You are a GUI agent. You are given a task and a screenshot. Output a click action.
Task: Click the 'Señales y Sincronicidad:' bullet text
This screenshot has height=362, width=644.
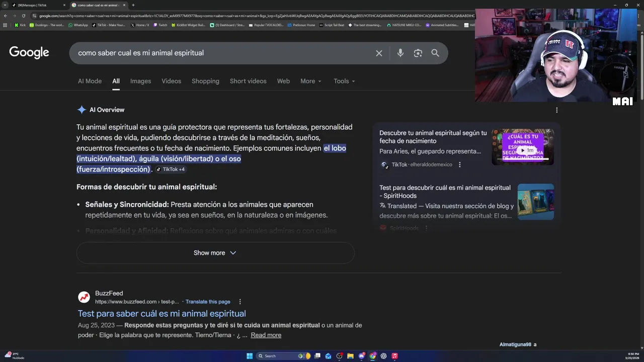(x=127, y=205)
